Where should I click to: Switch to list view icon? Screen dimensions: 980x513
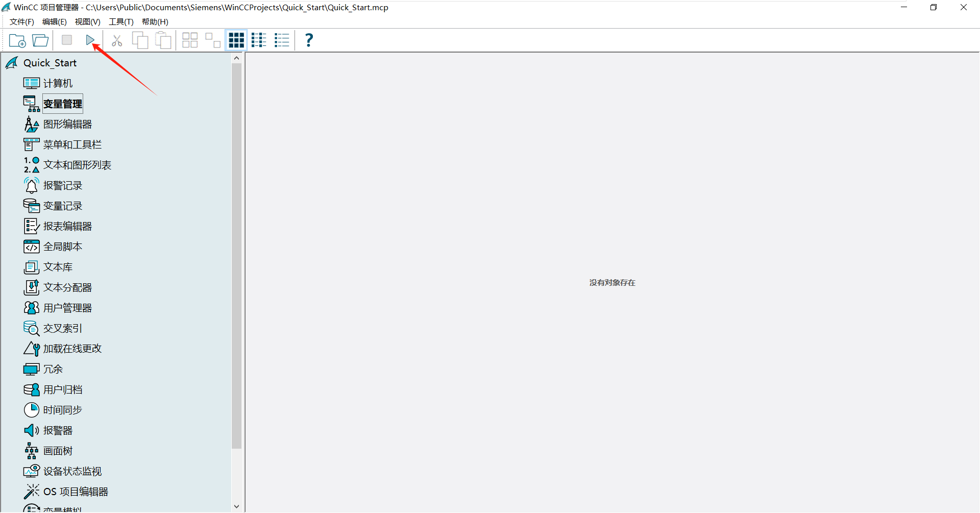(259, 40)
